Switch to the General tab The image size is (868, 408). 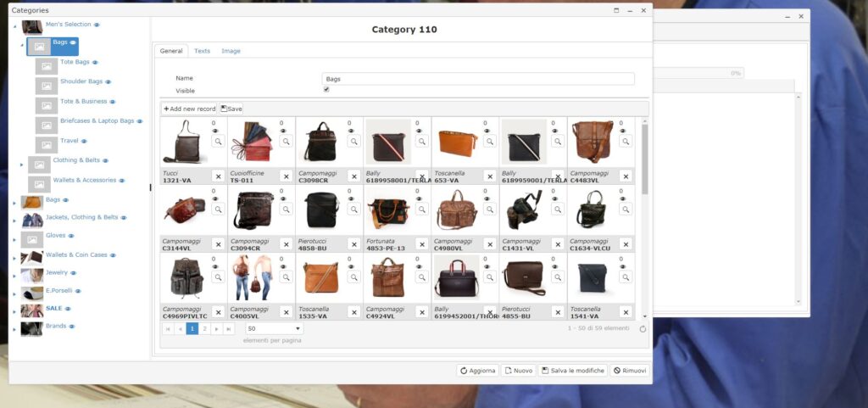[x=171, y=51]
